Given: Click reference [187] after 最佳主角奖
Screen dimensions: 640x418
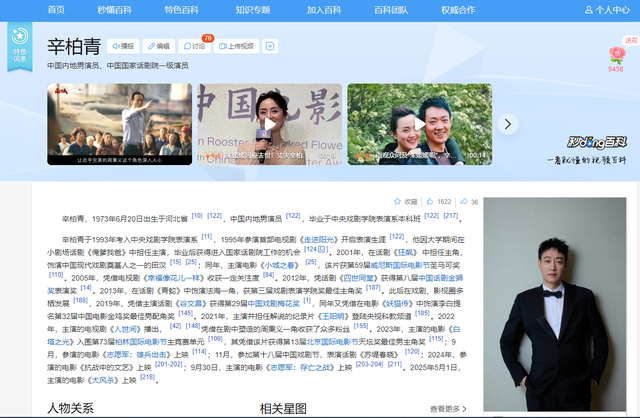Looking at the screenshot, I should coord(373,288).
